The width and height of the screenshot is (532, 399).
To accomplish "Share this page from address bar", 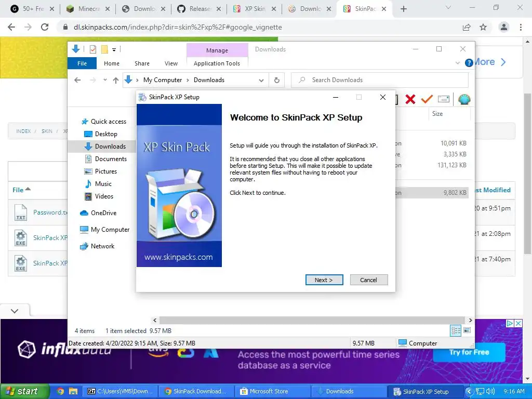I will [467, 27].
